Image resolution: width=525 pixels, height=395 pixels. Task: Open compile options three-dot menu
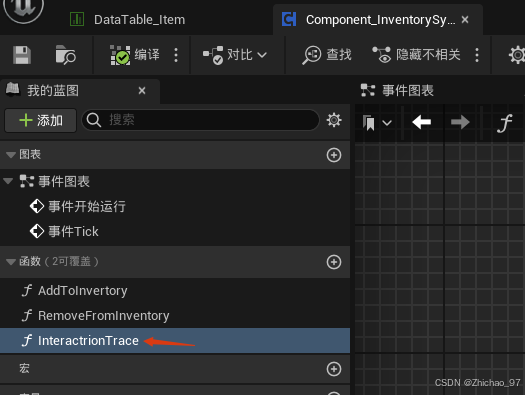point(176,55)
